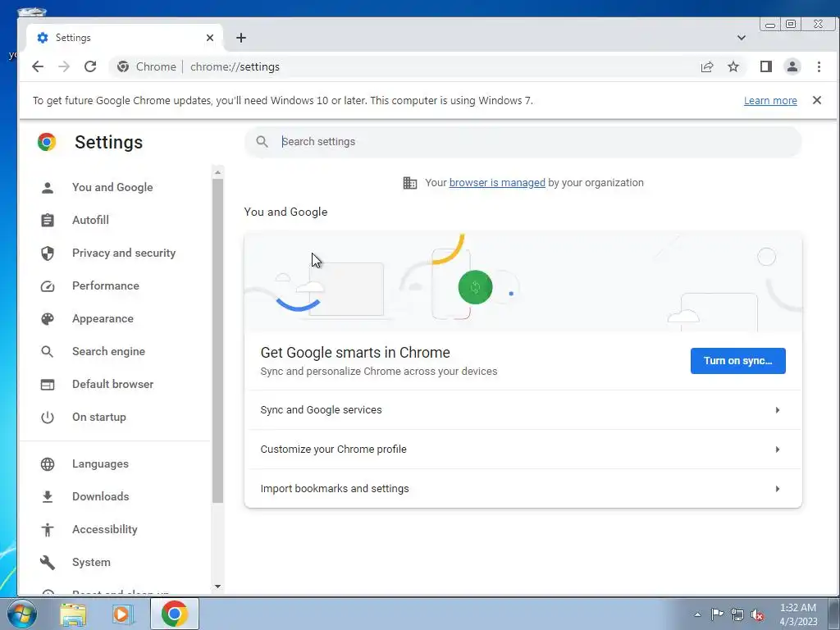Click sidebar scrollbar down arrow
The height and width of the screenshot is (630, 840).
coord(217,586)
